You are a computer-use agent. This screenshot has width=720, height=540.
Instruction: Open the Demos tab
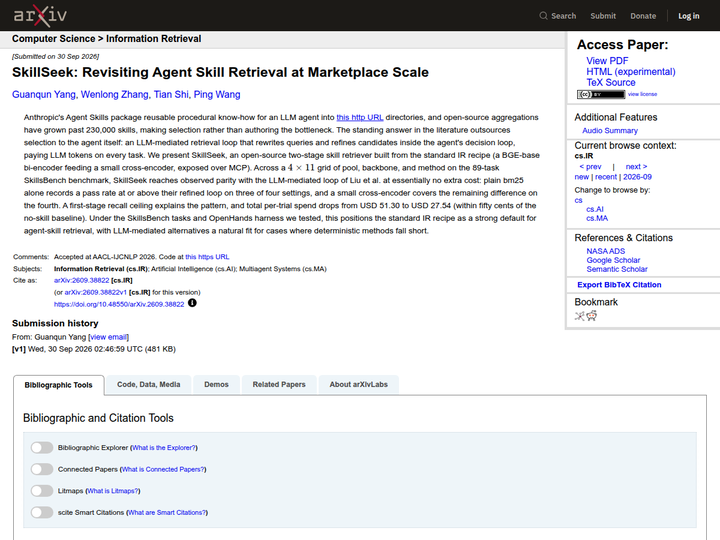[216, 384]
